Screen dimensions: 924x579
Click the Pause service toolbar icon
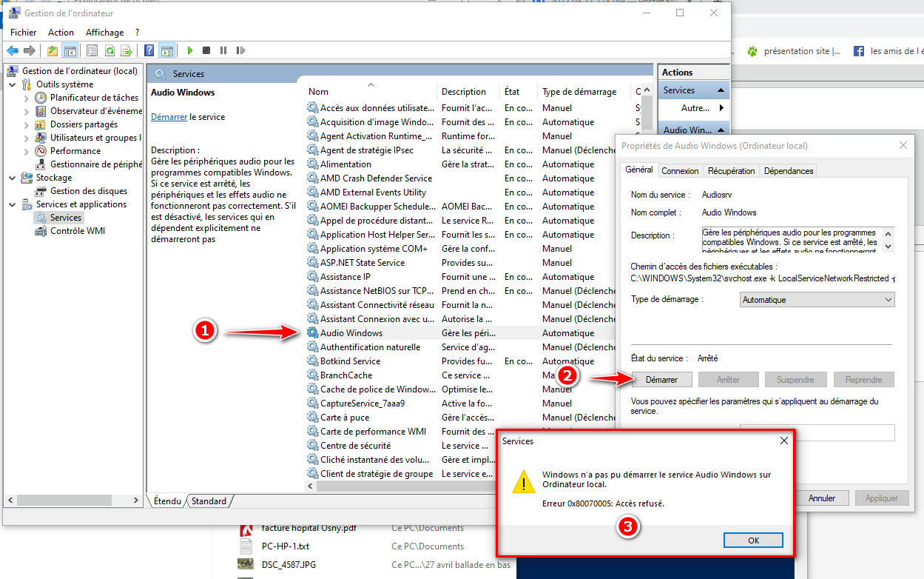223,50
